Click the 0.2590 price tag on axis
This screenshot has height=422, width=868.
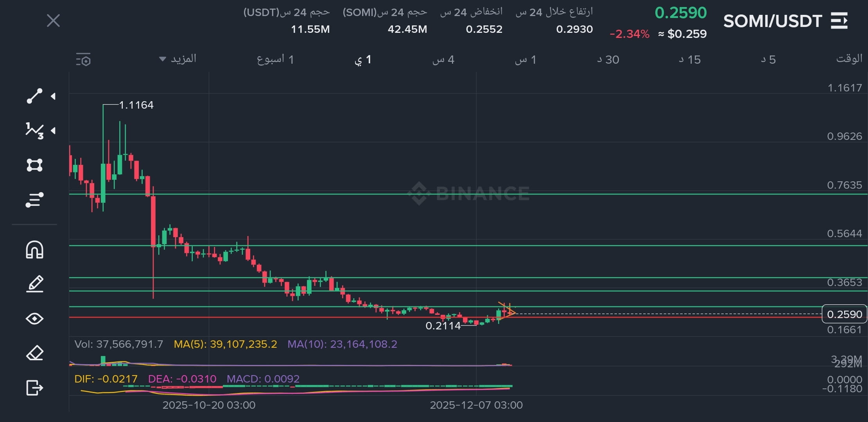(845, 314)
